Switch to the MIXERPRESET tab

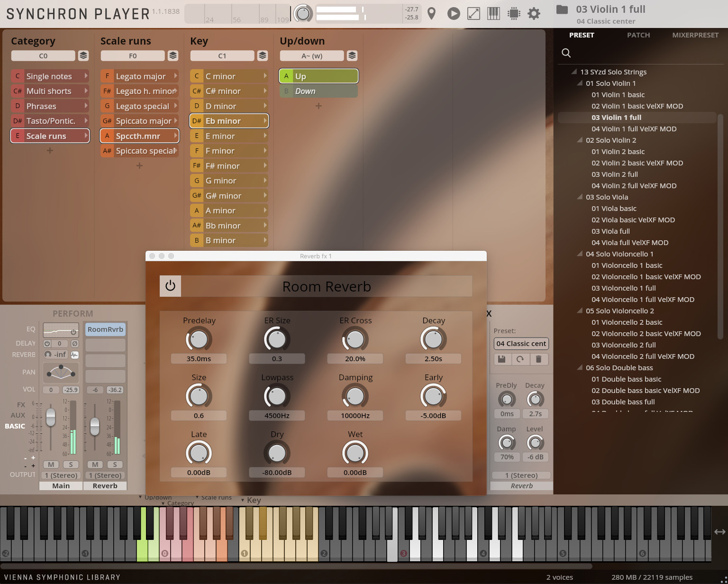pos(695,35)
